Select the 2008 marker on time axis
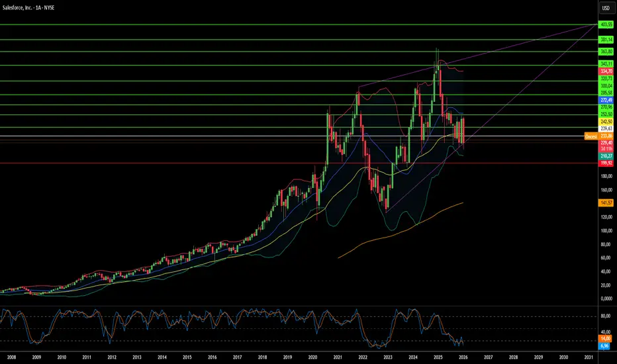Viewport: 617px width, 364px height. pyautogui.click(x=12, y=357)
